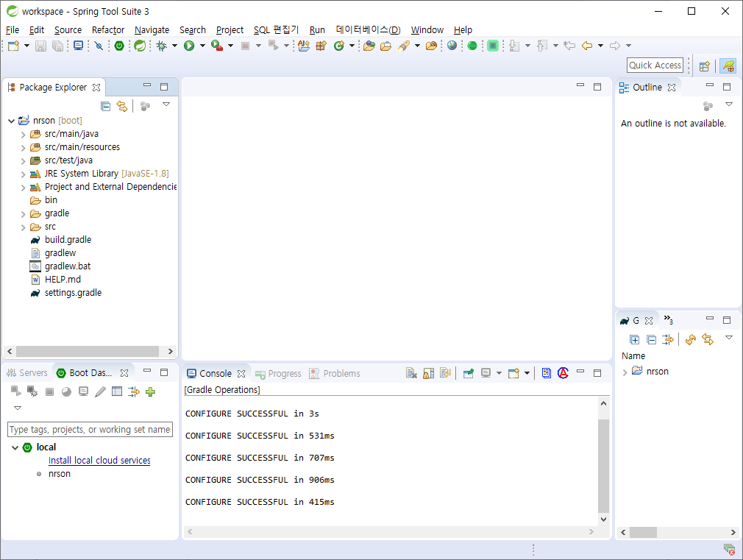Click green plus icon in Boot Dashboard
The image size is (743, 560).
(x=150, y=391)
